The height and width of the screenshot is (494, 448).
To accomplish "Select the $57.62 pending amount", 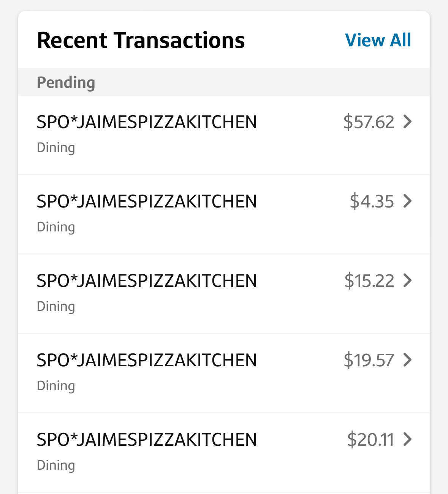I will click(369, 122).
